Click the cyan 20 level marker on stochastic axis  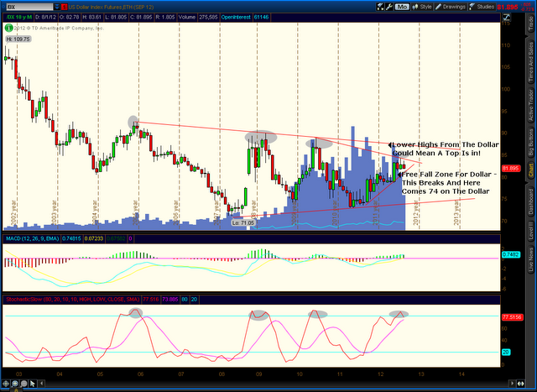pyautogui.click(x=506, y=352)
